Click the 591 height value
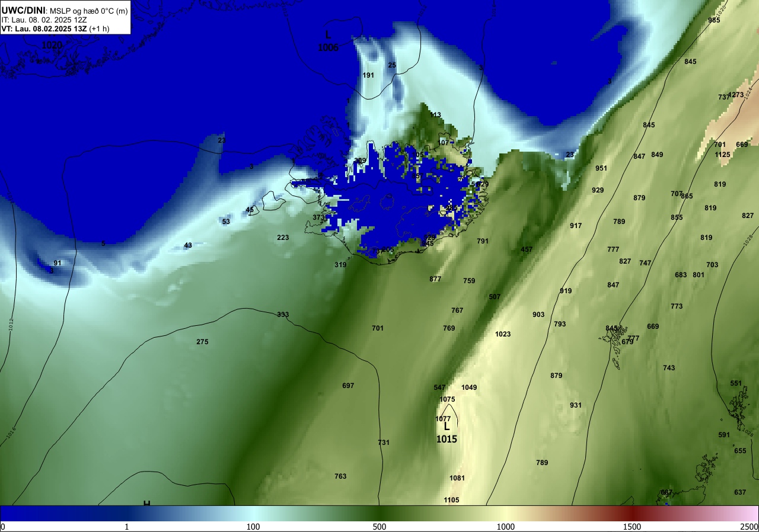Viewport: 759px width, 532px height. tap(724, 435)
